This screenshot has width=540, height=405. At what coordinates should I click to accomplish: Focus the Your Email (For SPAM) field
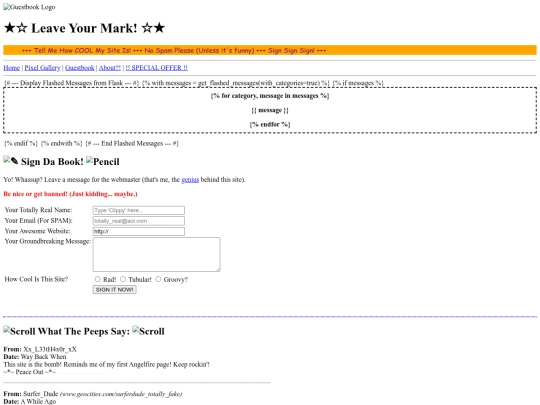(x=139, y=221)
